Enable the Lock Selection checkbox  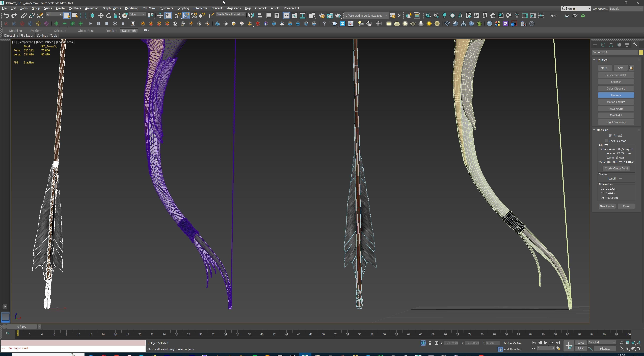607,141
